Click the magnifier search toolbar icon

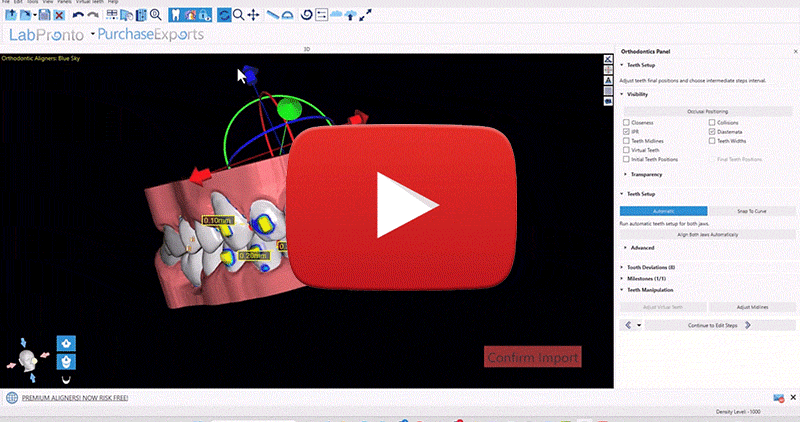(x=156, y=15)
